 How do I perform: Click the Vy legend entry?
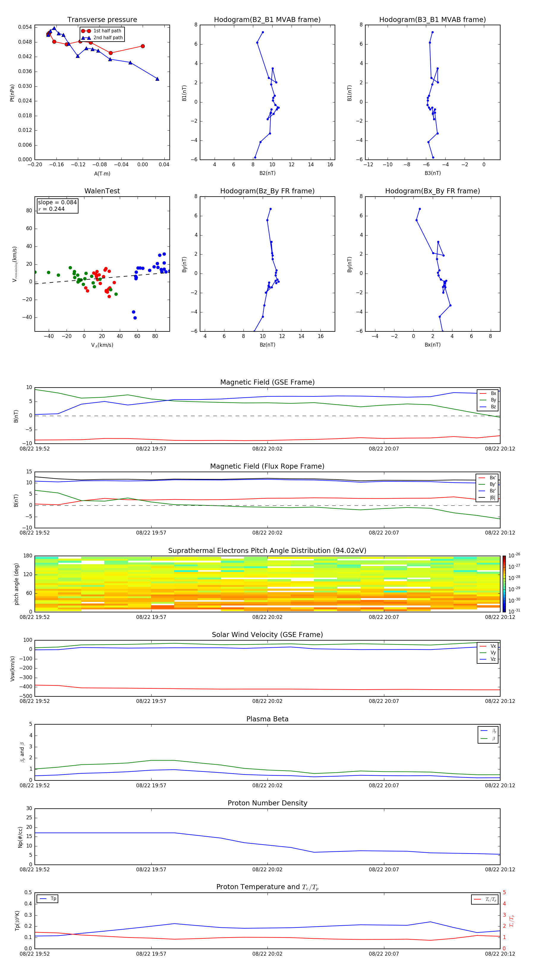click(488, 653)
